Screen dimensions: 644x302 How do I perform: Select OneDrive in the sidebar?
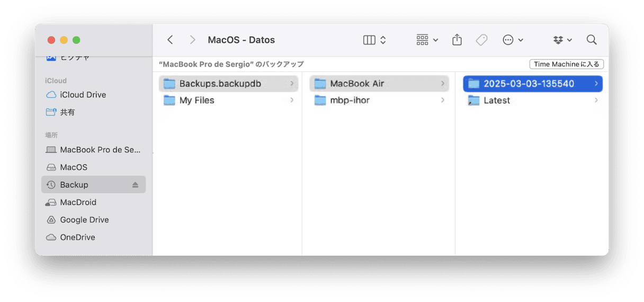coord(77,237)
